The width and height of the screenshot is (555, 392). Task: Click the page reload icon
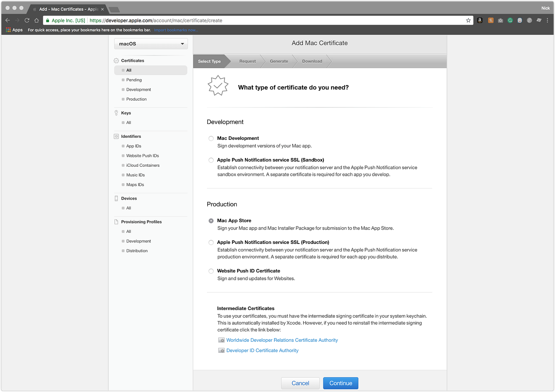point(27,20)
